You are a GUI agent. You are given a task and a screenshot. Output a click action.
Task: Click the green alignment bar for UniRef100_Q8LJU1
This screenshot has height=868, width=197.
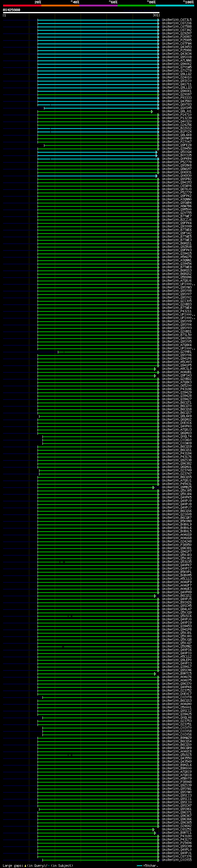coord(95,111)
